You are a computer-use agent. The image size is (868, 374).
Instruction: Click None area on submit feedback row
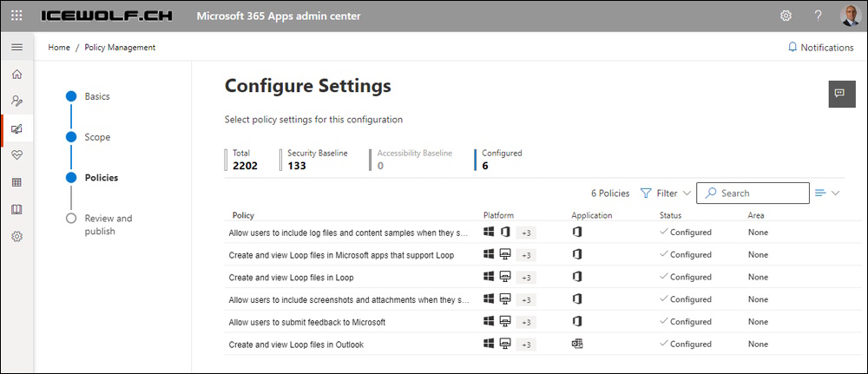[758, 322]
